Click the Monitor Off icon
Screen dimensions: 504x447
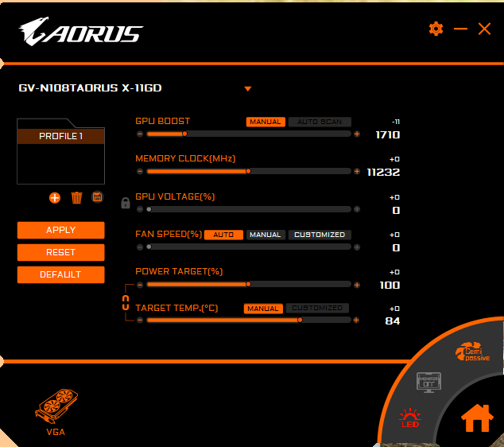pyautogui.click(x=428, y=383)
